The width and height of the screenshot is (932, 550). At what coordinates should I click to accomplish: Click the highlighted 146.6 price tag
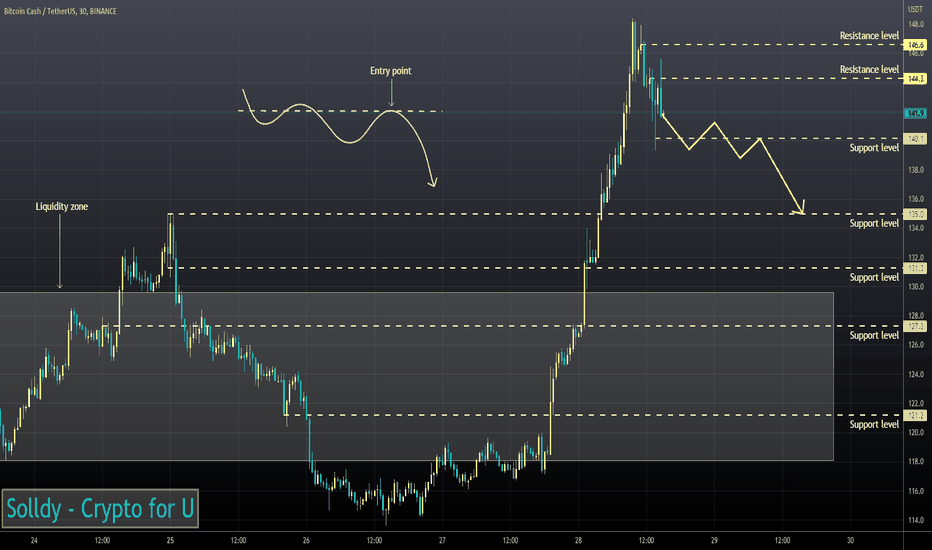point(915,45)
